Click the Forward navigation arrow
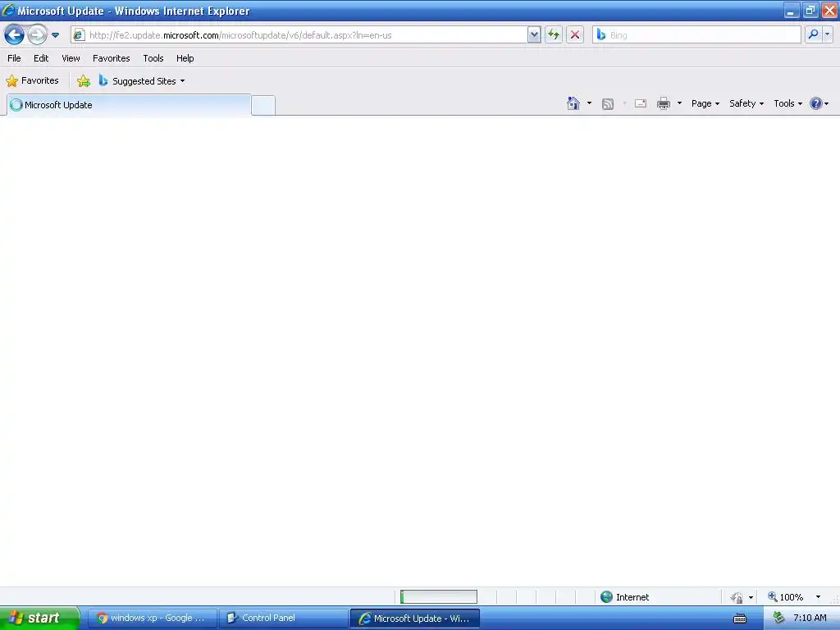The height and width of the screenshot is (630, 840). [37, 35]
